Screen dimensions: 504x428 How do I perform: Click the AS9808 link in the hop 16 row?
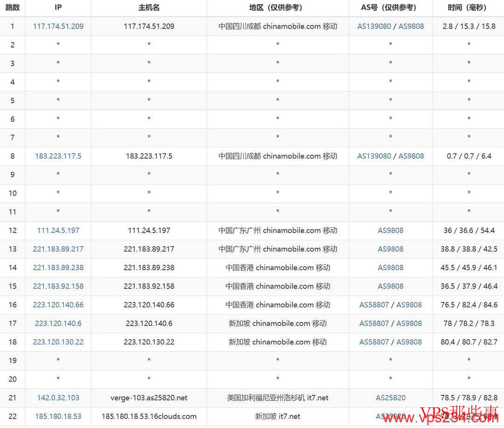click(409, 305)
